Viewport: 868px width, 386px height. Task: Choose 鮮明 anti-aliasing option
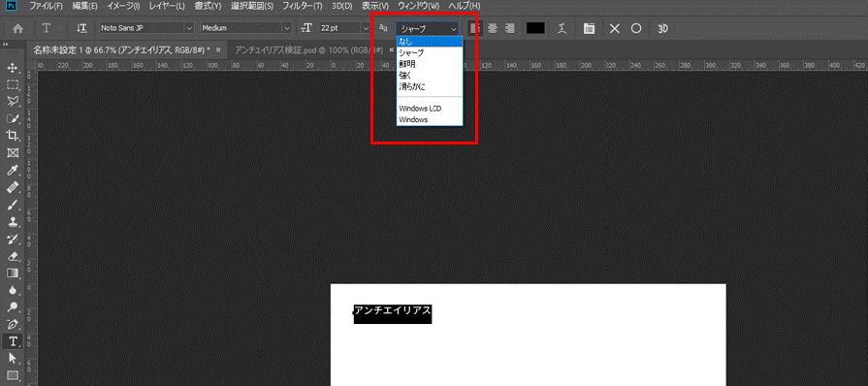(x=430, y=64)
